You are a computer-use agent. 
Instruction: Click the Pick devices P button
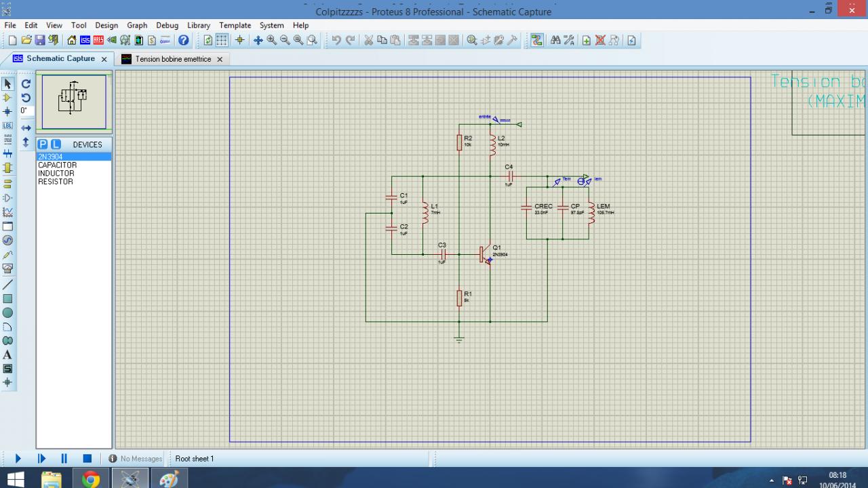[43, 144]
